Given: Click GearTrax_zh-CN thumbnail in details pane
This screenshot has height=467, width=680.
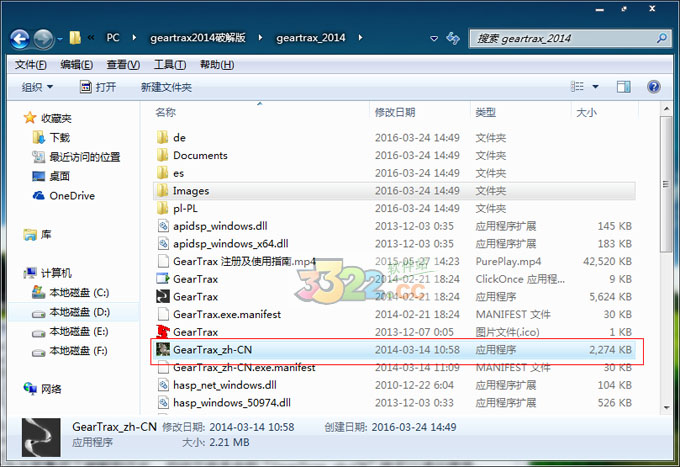Looking at the screenshot, I should [41, 437].
